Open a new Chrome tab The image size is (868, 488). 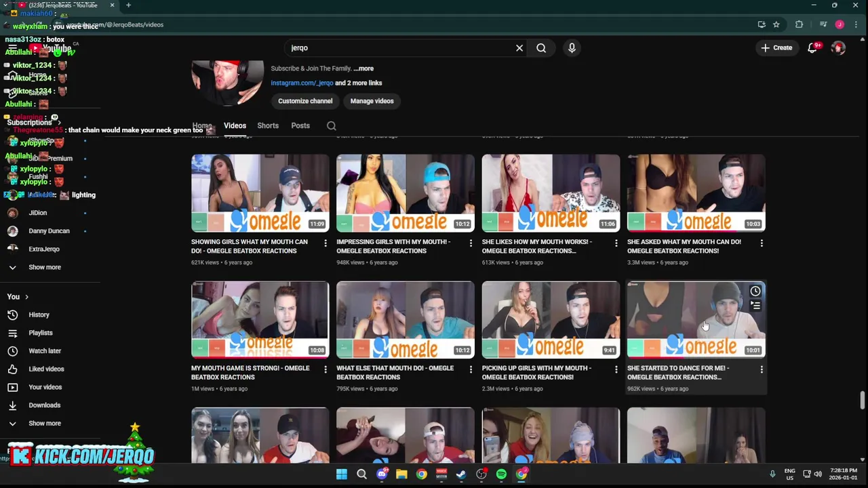(x=128, y=5)
